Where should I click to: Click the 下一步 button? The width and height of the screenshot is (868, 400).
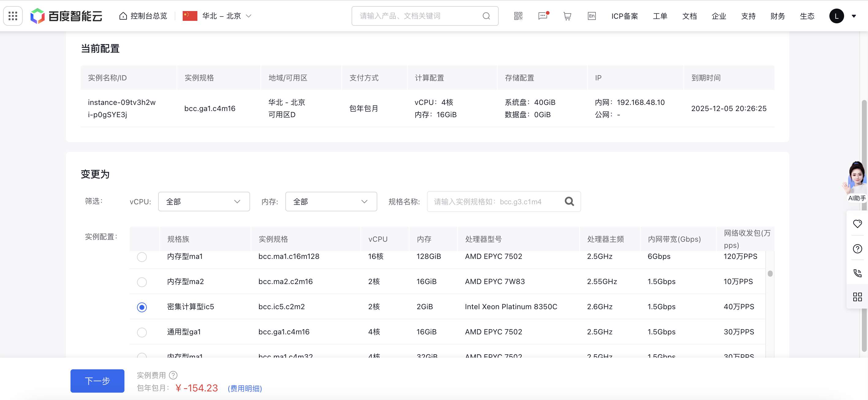tap(97, 381)
